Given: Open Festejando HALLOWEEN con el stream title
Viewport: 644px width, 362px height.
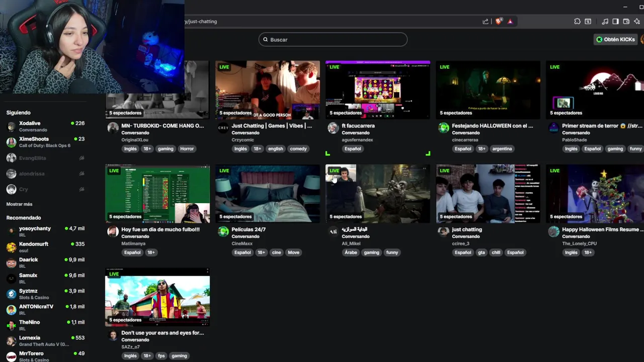Looking at the screenshot, I should click(x=492, y=126).
